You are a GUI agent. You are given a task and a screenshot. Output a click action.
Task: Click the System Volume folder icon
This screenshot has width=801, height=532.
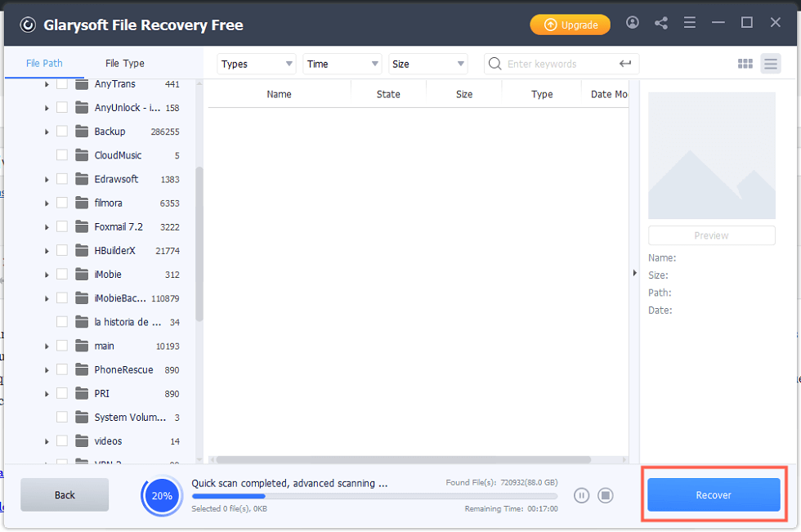click(x=82, y=418)
